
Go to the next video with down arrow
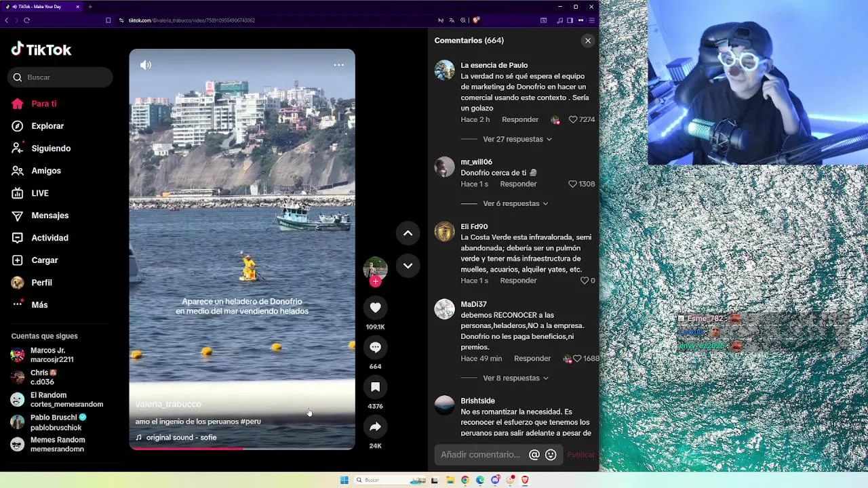tap(408, 266)
